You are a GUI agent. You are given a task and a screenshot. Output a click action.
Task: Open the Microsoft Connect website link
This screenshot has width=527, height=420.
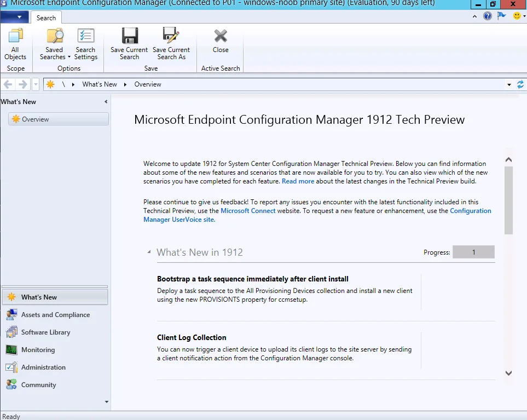coord(248,211)
